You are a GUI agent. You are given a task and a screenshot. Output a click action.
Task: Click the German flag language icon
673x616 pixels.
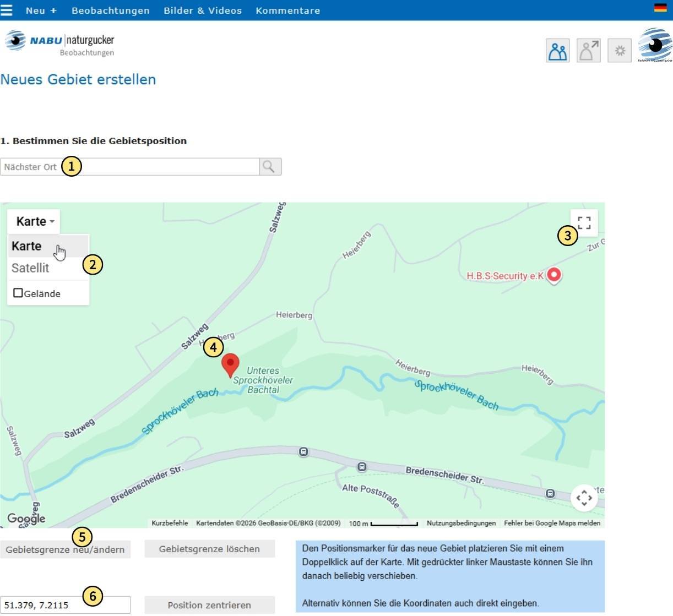pos(660,8)
